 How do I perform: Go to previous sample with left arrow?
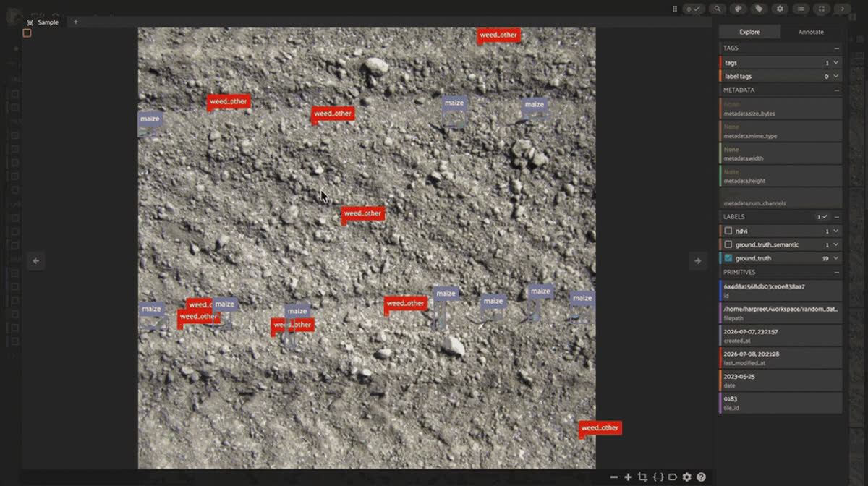(x=36, y=260)
